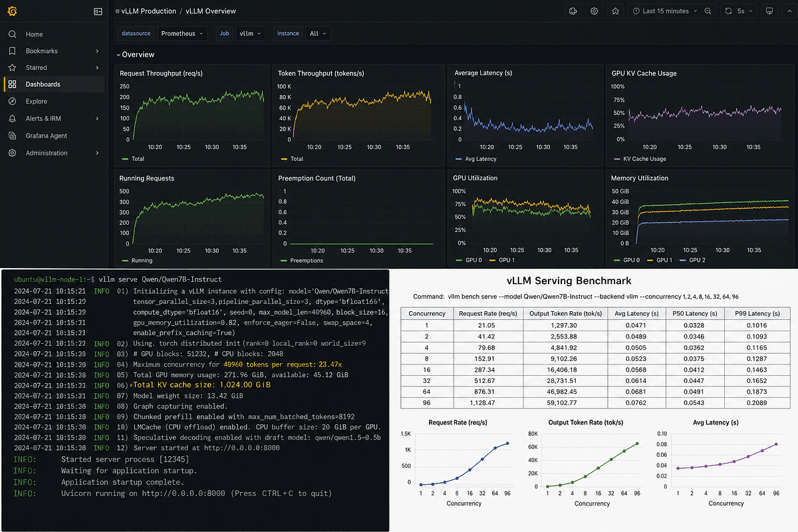Screen dimensions: 798x532
Task: Click the 1,128.47 request rate cell
Action: [x=487, y=402]
